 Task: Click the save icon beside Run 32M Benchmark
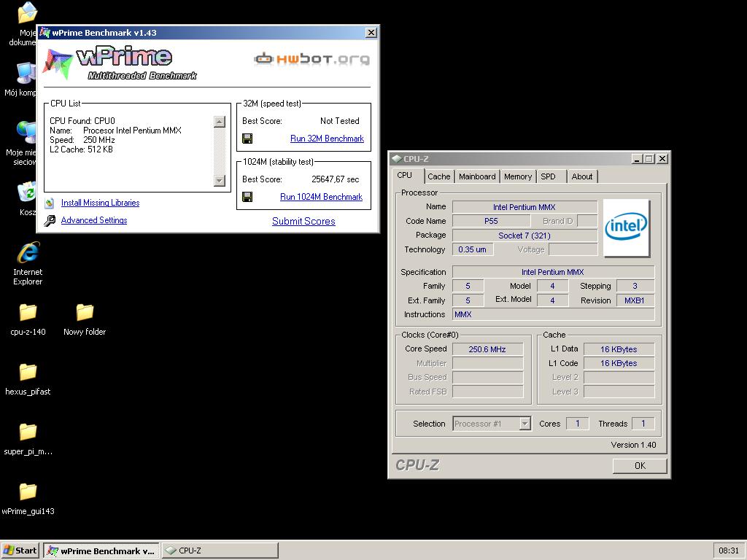tap(247, 139)
